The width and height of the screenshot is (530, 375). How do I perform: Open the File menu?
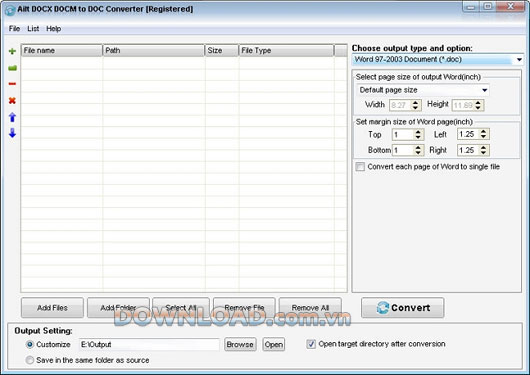click(x=14, y=29)
